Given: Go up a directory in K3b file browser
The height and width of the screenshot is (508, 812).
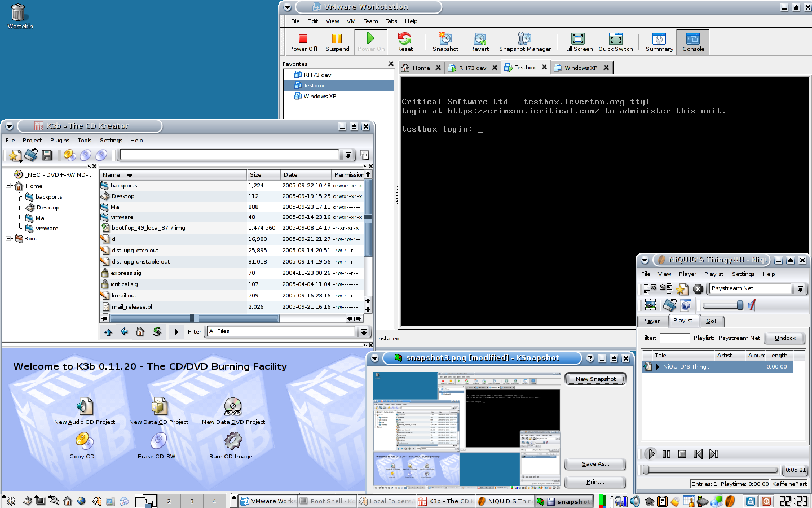Looking at the screenshot, I should click(108, 332).
